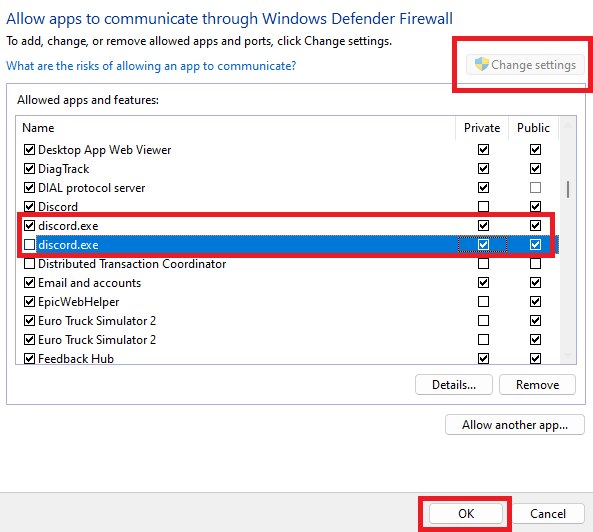593x532 pixels.
Task: Click the Public column header
Action: (533, 128)
